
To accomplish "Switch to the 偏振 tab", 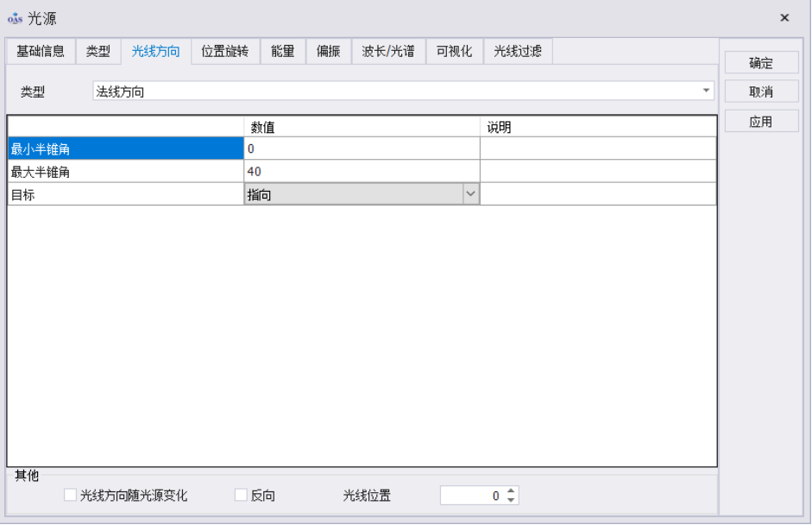I will click(328, 51).
